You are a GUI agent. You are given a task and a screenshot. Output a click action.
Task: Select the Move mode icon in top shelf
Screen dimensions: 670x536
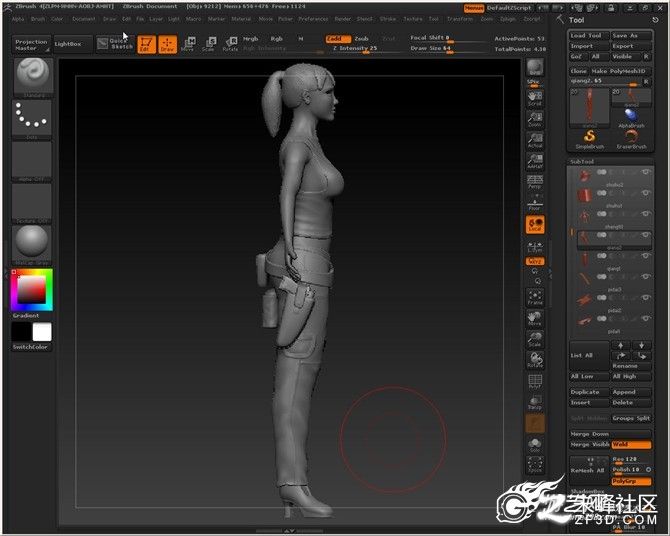click(x=188, y=44)
